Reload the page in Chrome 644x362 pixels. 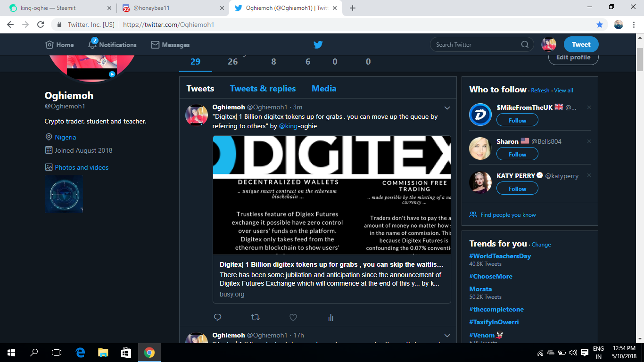coord(41,25)
